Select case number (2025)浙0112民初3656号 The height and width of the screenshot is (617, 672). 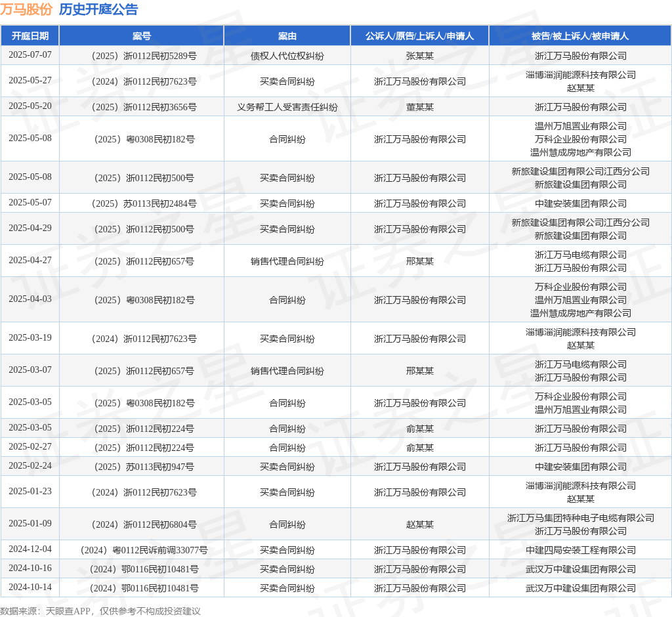point(142,107)
